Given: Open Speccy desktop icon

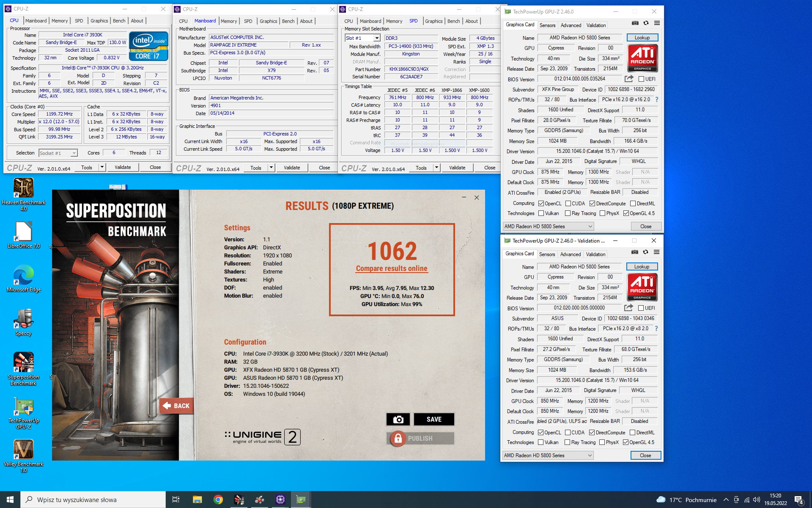Looking at the screenshot, I should (x=24, y=322).
